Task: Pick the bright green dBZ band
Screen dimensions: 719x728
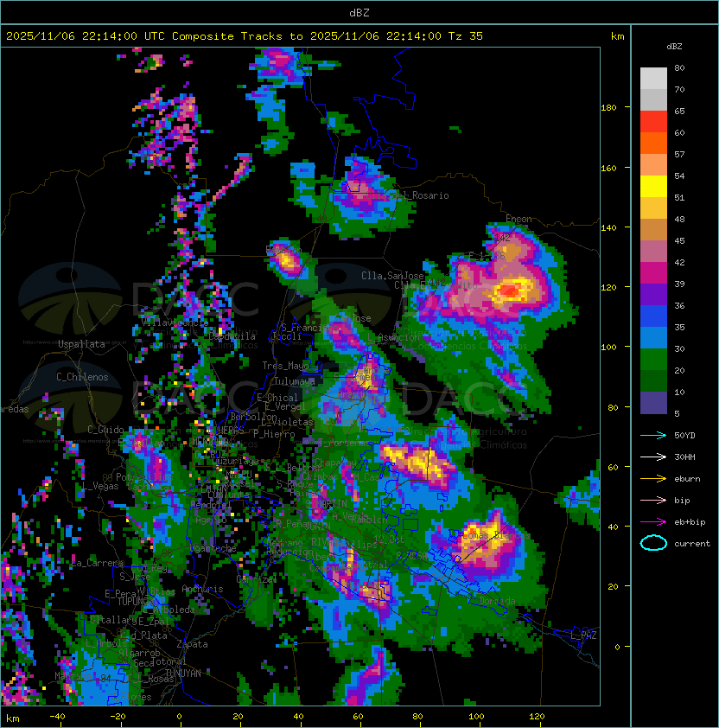Action: (x=653, y=360)
